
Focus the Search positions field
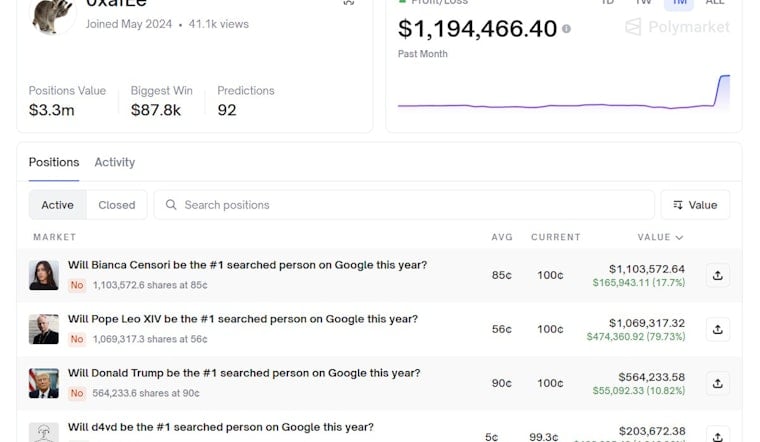[404, 205]
